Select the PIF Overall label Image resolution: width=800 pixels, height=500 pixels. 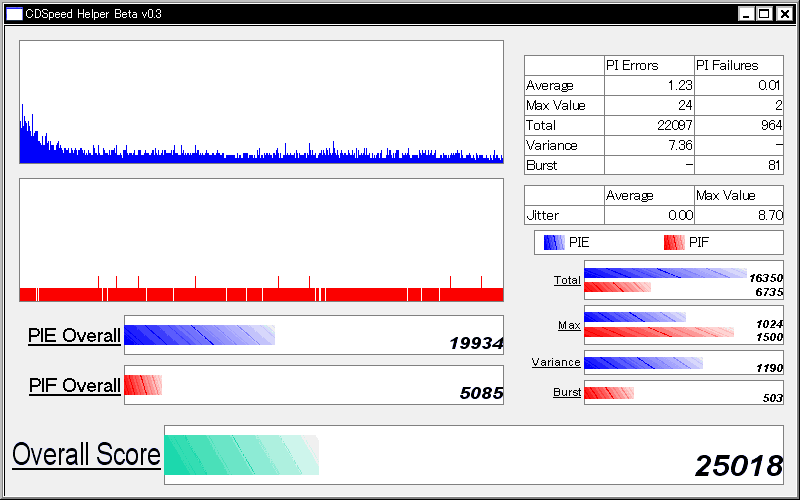[75, 386]
